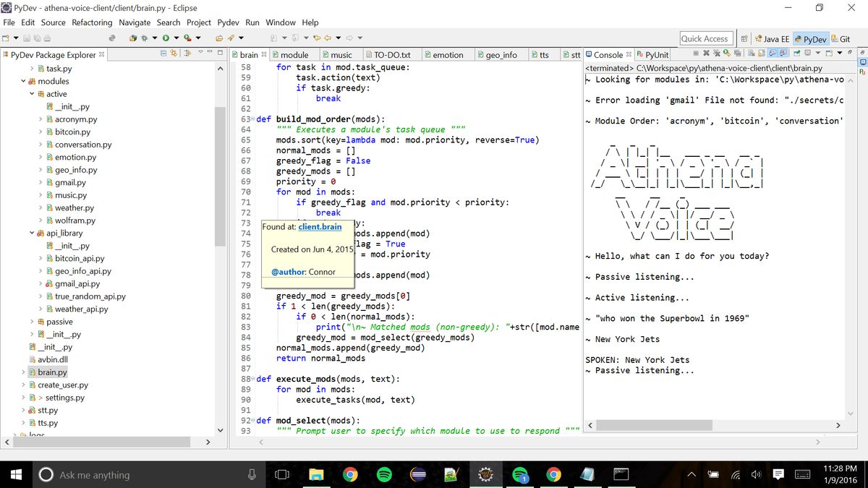Open the Run menu
The image size is (868, 488).
point(252,22)
